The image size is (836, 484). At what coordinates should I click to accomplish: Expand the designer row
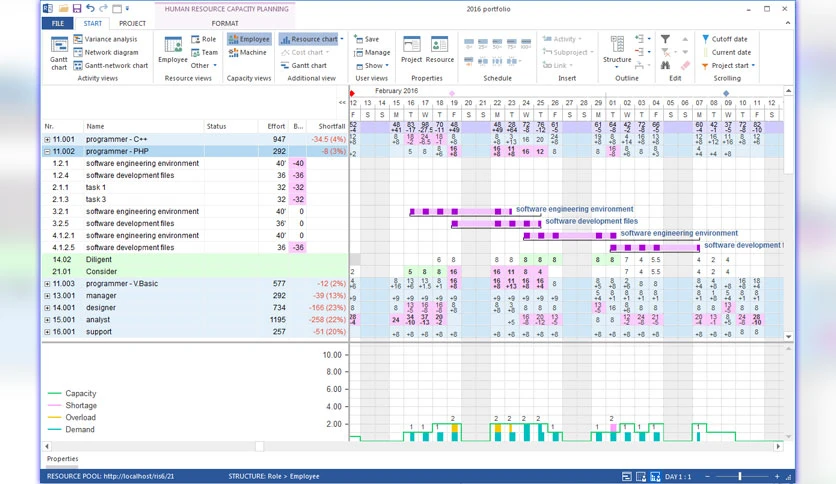tap(47, 308)
